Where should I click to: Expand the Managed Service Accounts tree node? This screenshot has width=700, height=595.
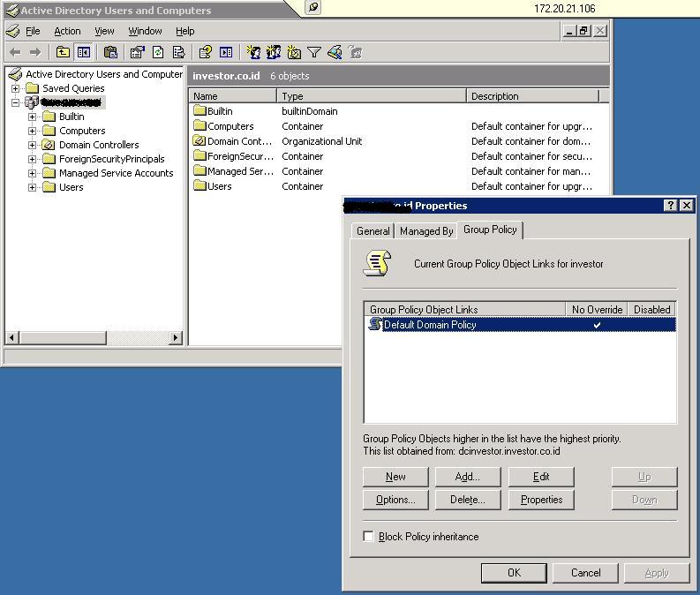(x=32, y=173)
